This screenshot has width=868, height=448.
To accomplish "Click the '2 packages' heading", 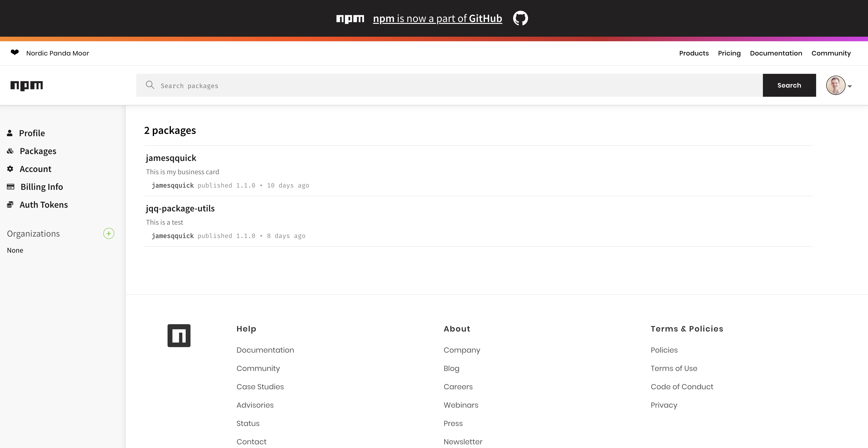I will [x=170, y=130].
